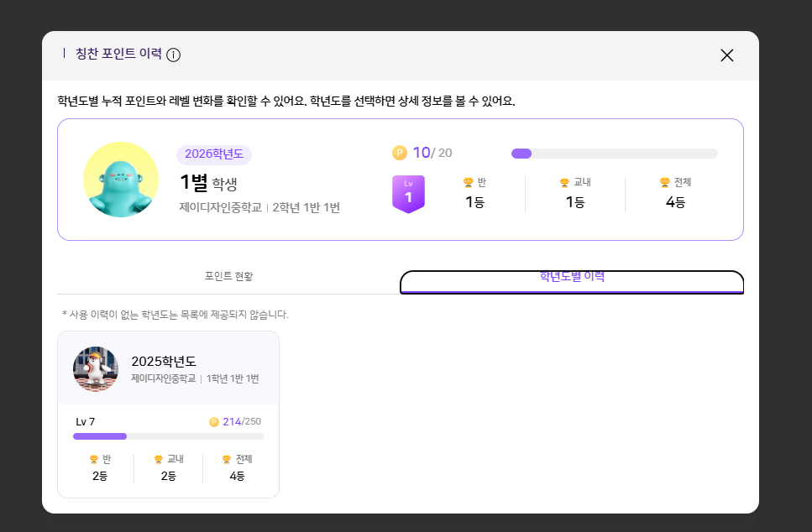
Task: Click the blue monster profile avatar
Action: 121,180
